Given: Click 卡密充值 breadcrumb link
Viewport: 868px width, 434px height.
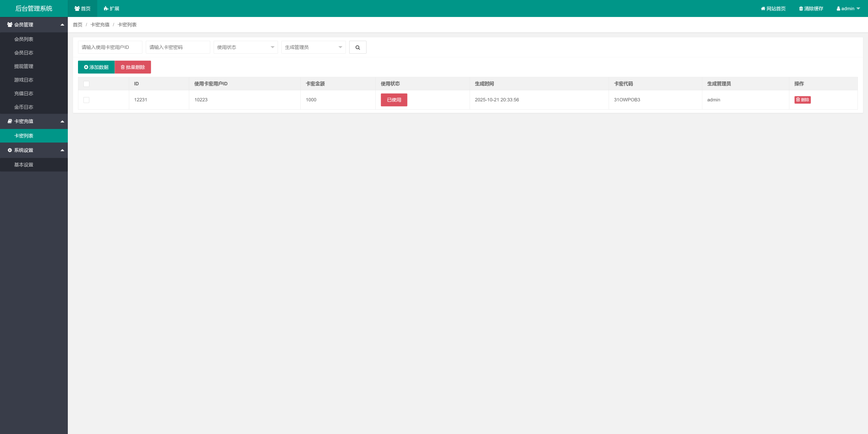Looking at the screenshot, I should click(x=100, y=25).
